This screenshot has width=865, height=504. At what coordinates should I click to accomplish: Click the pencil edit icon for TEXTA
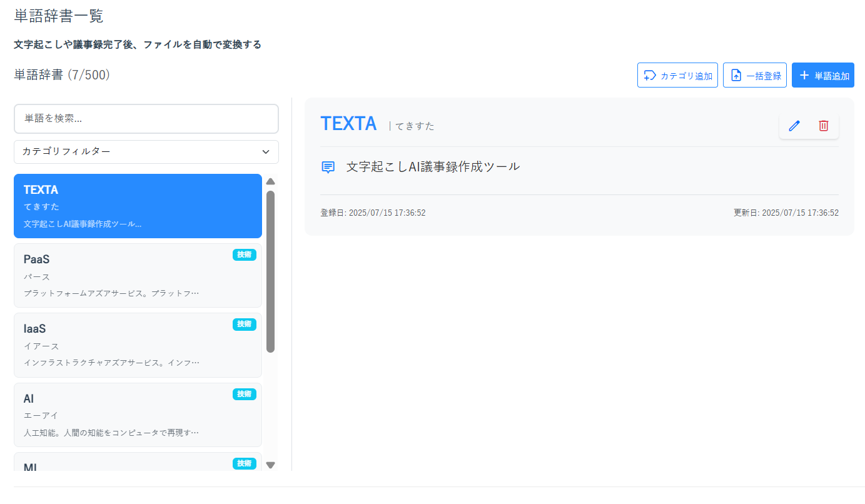pos(794,126)
